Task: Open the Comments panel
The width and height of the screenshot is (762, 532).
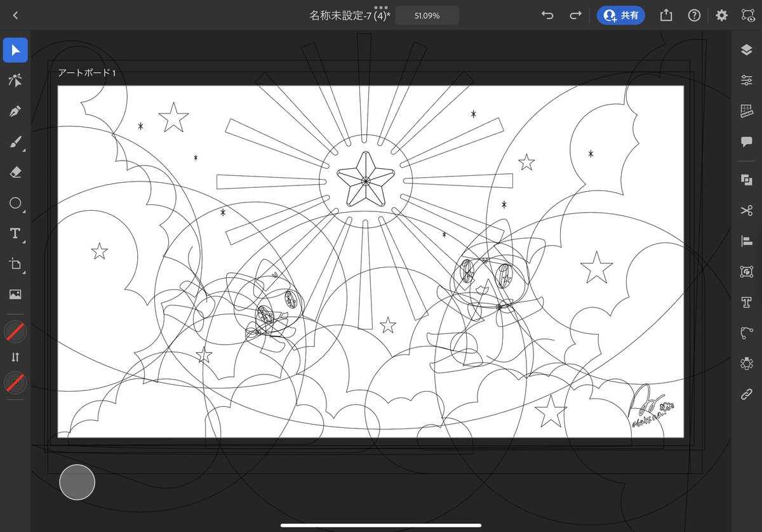Action: tap(747, 142)
